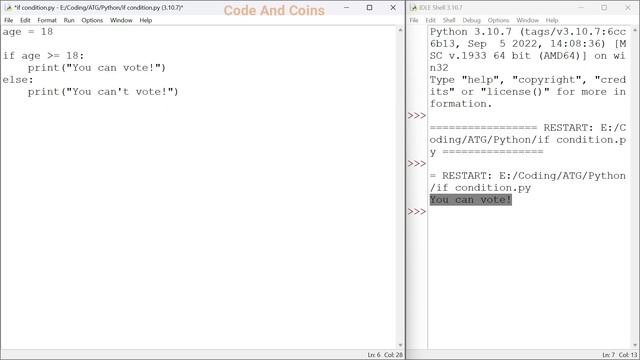Click the Python icon in IDLE Shell title bar
The image size is (640, 360).
coord(413,8)
